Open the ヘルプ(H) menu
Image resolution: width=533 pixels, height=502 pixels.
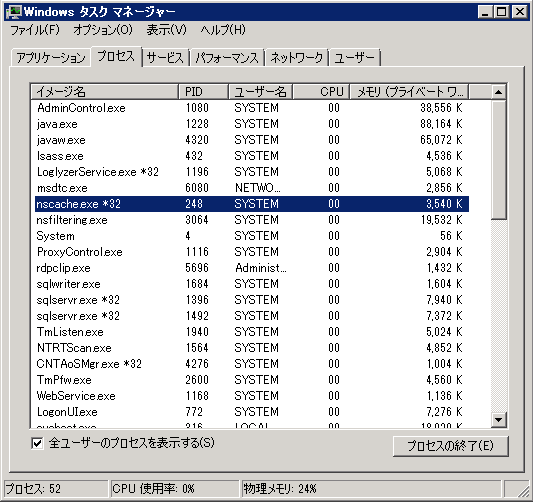[x=223, y=30]
